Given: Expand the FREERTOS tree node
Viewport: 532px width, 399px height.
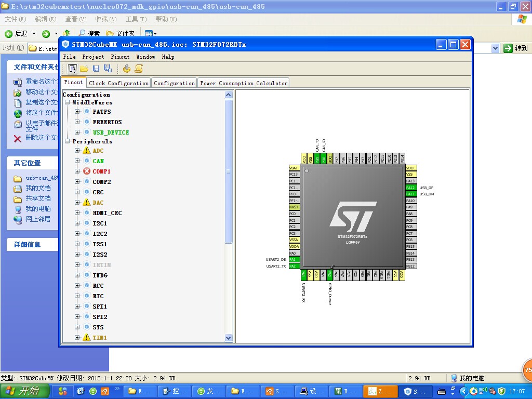Looking at the screenshot, I should (77, 122).
